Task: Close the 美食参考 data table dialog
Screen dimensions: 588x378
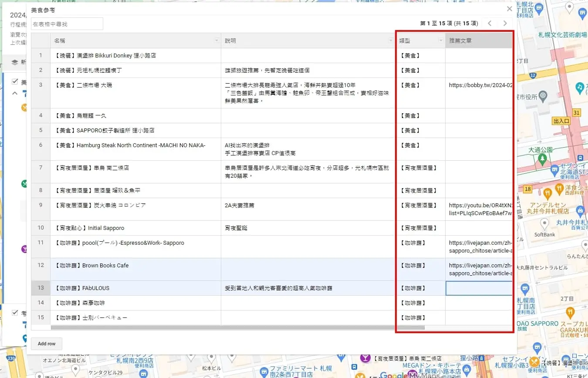Action: click(509, 9)
